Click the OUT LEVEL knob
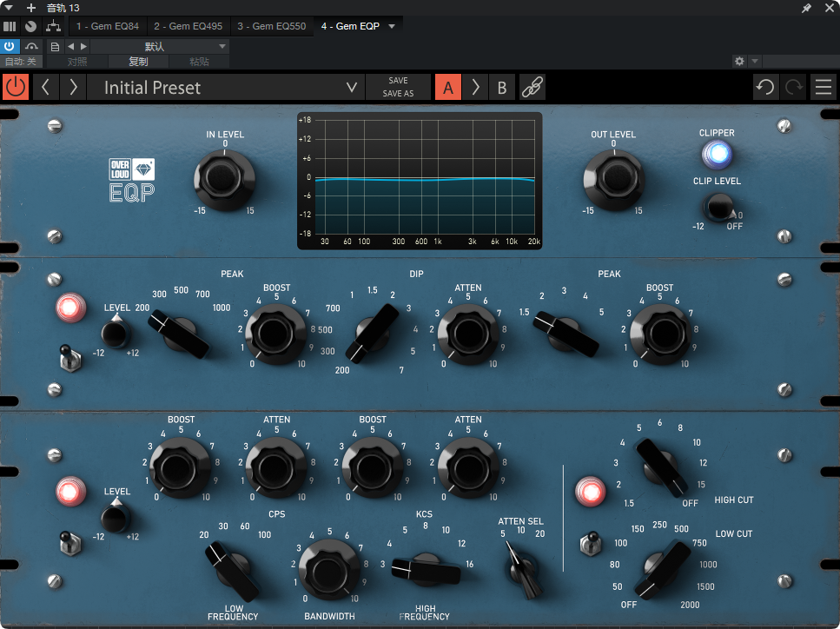 pos(614,179)
